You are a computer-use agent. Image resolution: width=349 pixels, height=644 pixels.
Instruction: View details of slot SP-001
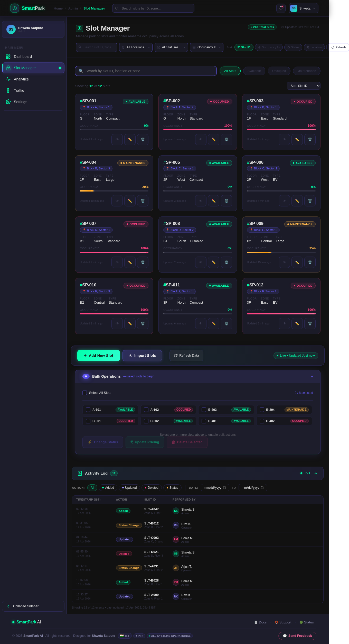117,140
